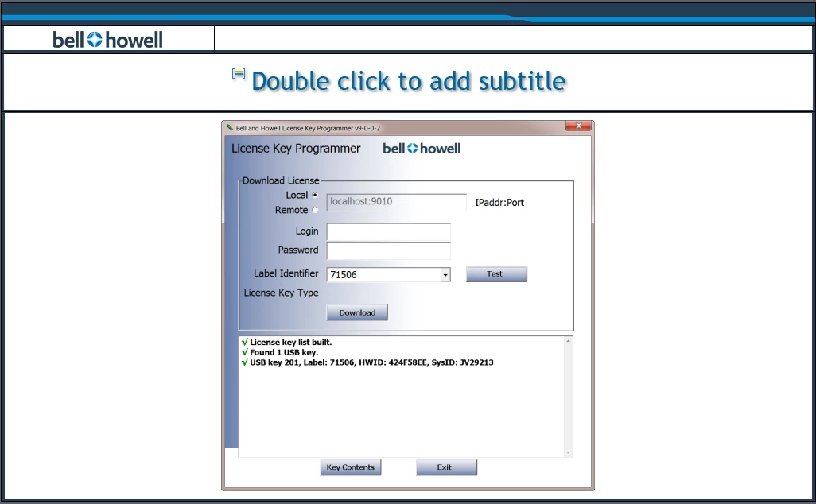Select the 'Found 1 USB key.' log line
The image size is (816, 504).
(x=280, y=352)
